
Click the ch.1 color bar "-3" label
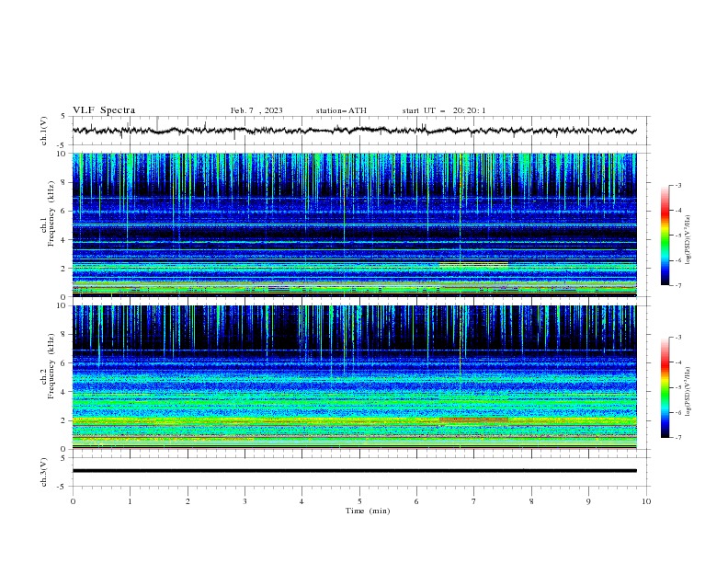[677, 185]
